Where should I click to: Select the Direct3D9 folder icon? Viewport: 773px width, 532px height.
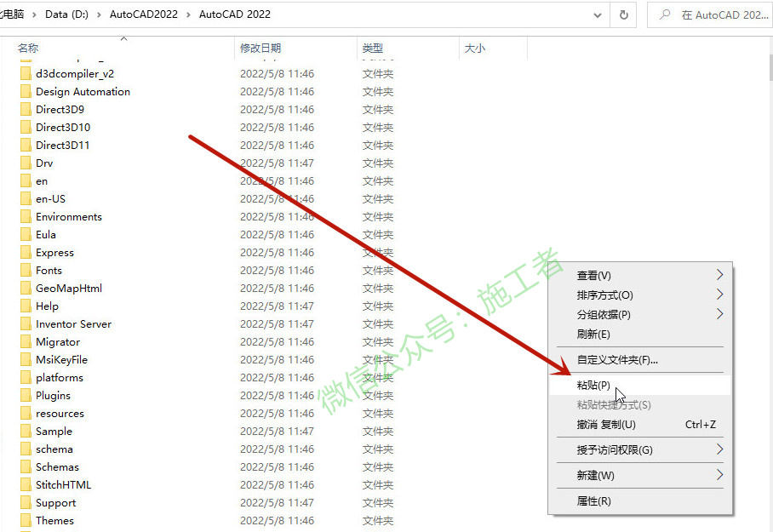tap(26, 110)
